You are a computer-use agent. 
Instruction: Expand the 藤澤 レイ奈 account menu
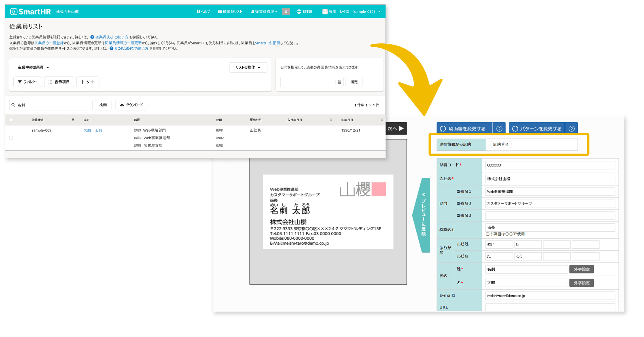click(x=351, y=12)
